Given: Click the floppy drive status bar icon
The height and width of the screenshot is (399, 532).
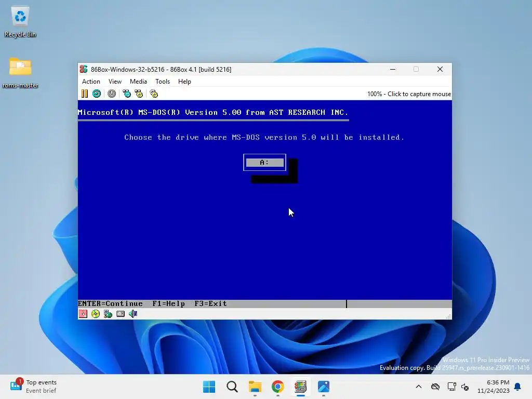Looking at the screenshot, I should [83, 314].
